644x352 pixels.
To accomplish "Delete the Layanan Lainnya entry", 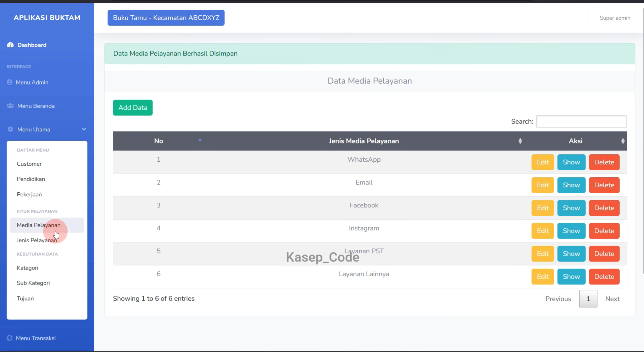I will pyautogui.click(x=604, y=277).
